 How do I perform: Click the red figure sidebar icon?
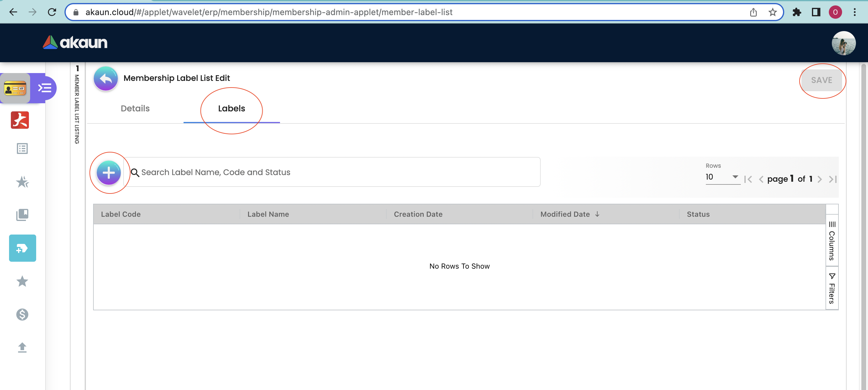tap(20, 120)
